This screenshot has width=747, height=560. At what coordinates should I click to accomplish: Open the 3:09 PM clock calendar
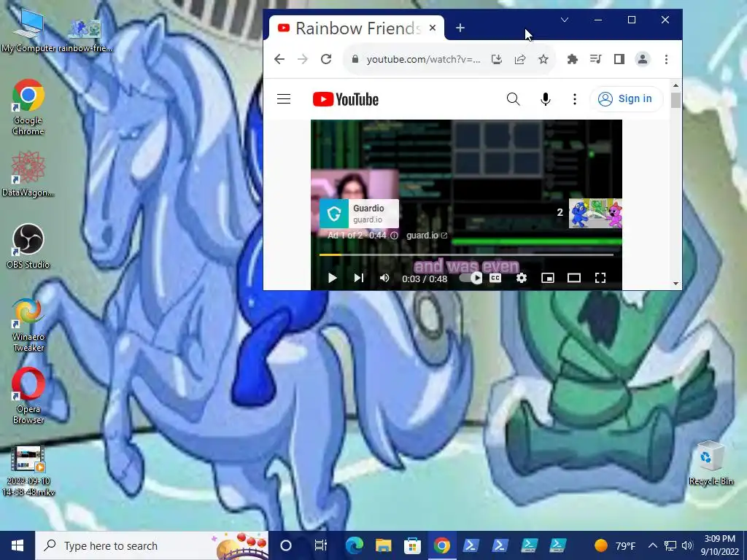point(720,545)
